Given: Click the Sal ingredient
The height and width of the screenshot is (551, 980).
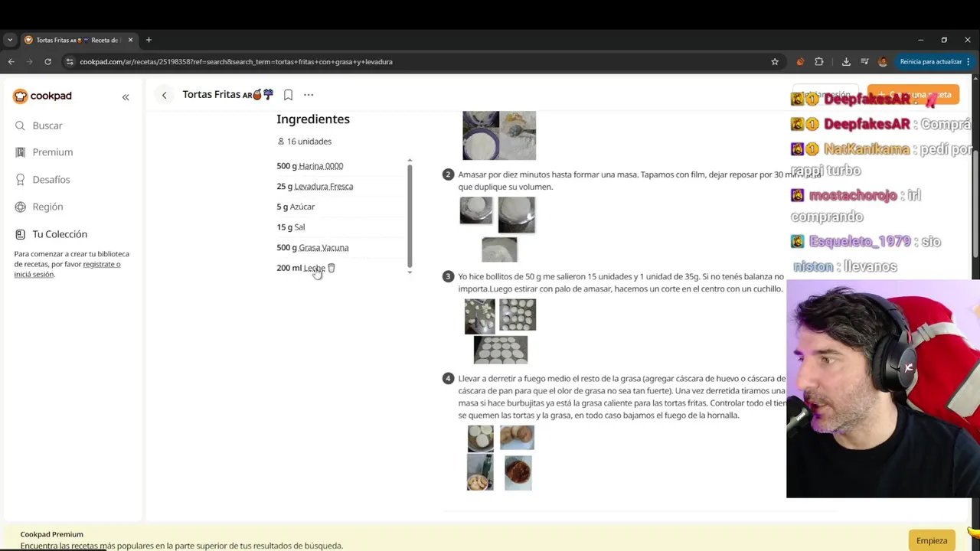Looking at the screenshot, I should (x=299, y=227).
